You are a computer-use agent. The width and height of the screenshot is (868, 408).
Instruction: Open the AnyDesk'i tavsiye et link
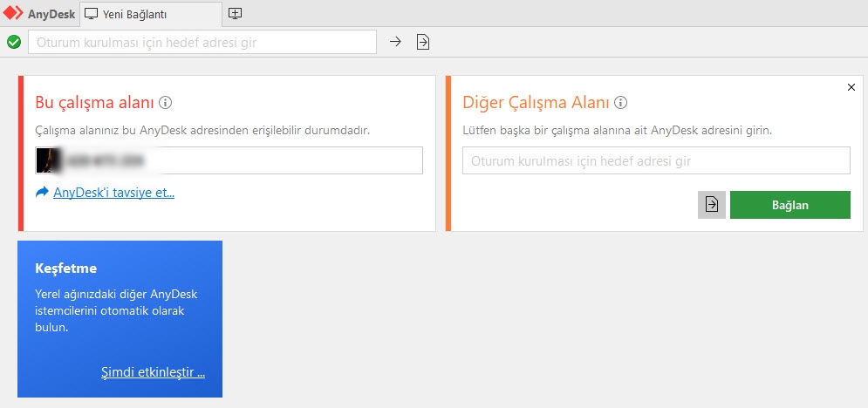tap(113, 193)
